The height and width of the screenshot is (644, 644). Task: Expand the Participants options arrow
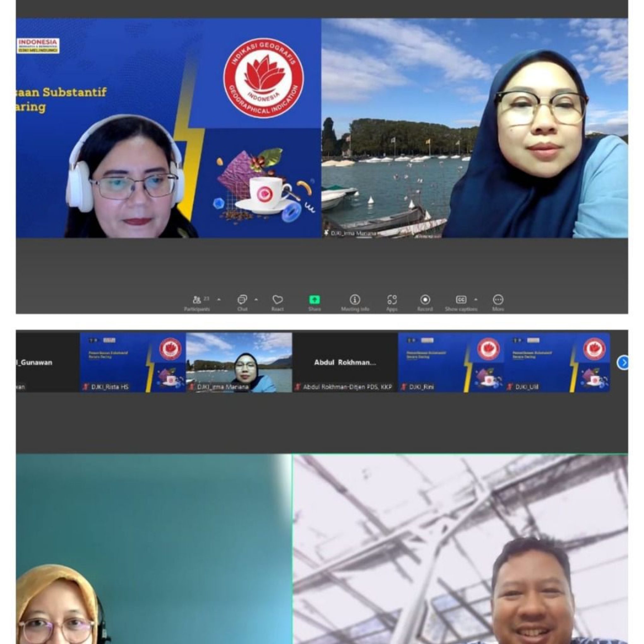pos(219,299)
